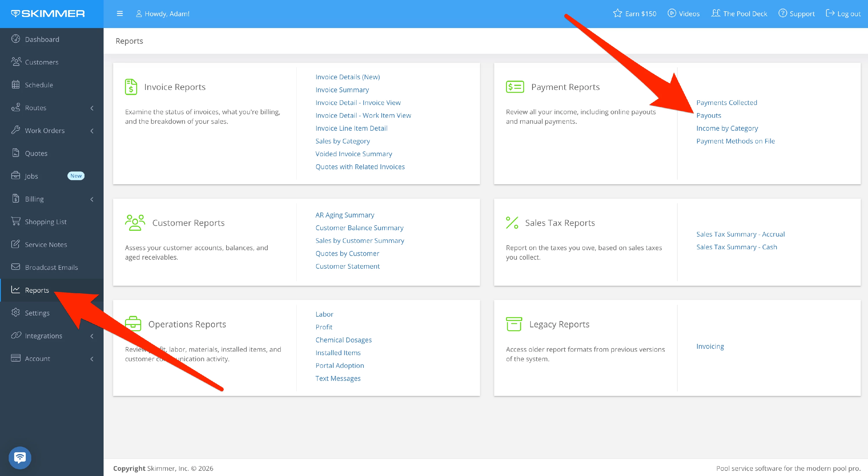Click the Shopping List cart icon
The image size is (868, 476).
pos(16,221)
